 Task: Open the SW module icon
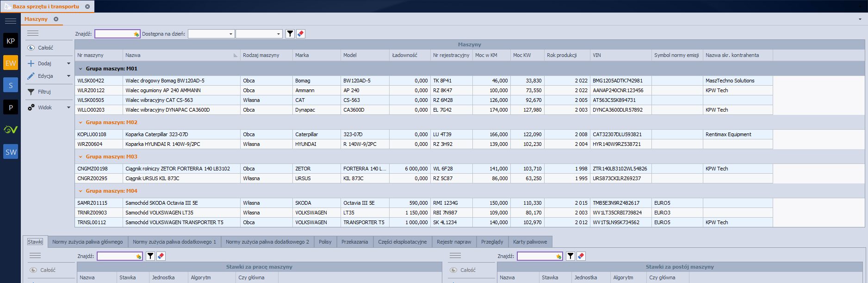pyautogui.click(x=11, y=152)
